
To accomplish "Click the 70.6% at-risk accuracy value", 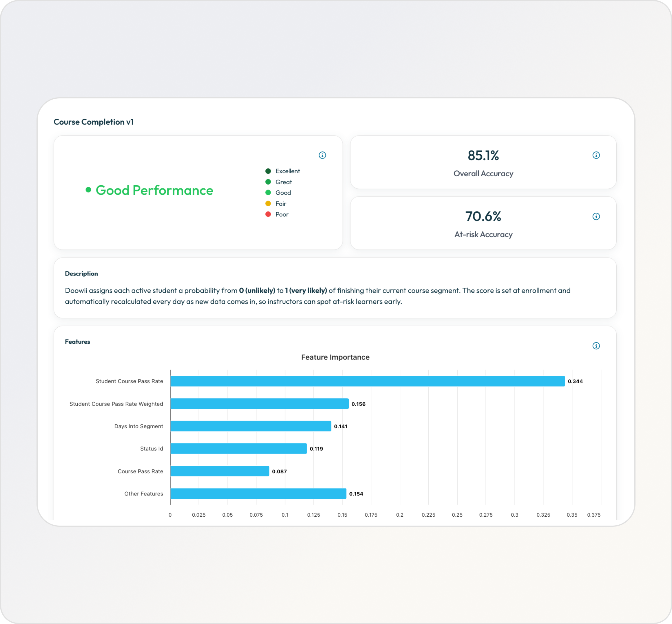I will (483, 216).
